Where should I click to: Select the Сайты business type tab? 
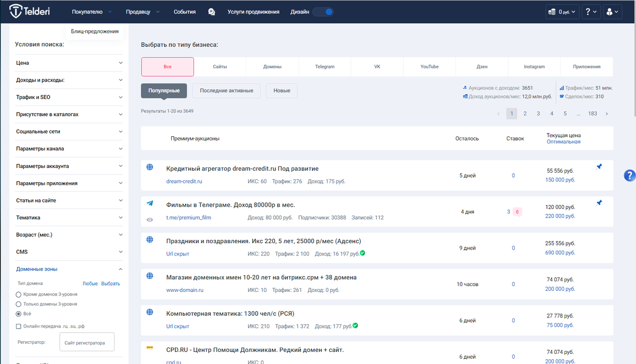[x=220, y=67]
